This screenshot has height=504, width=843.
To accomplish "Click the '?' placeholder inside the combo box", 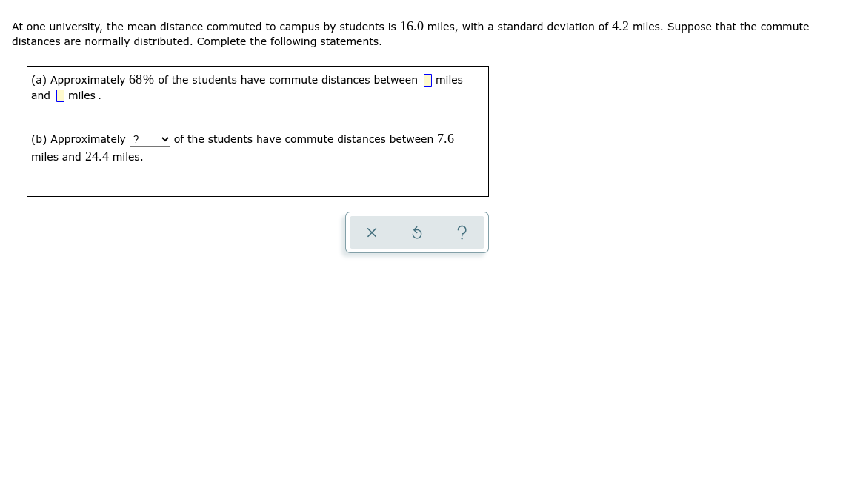I will 136,139.
